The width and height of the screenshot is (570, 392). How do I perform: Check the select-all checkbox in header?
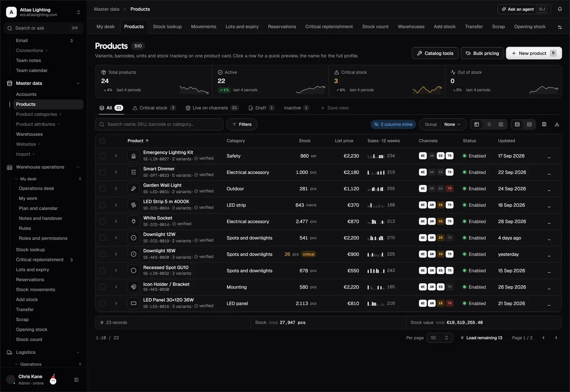(103, 141)
